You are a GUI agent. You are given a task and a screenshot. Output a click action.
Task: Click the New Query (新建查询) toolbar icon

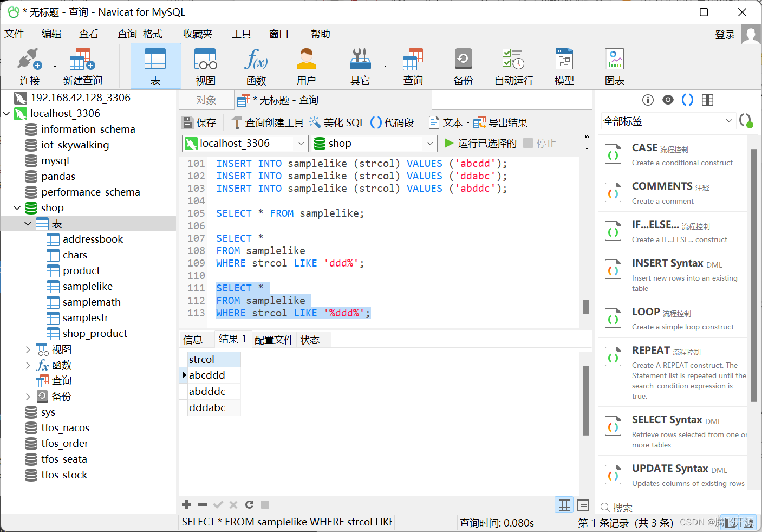[x=82, y=66]
